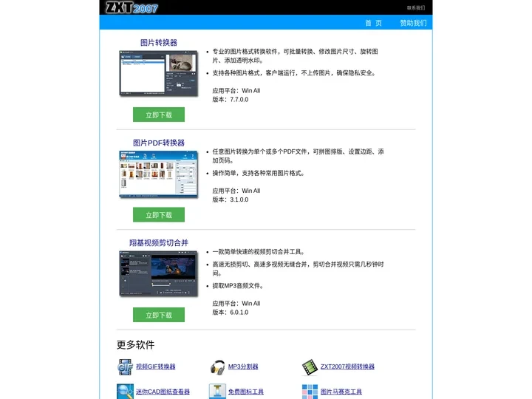Open the 图片转换器 title link
This screenshot has width=532, height=399.
[159, 43]
